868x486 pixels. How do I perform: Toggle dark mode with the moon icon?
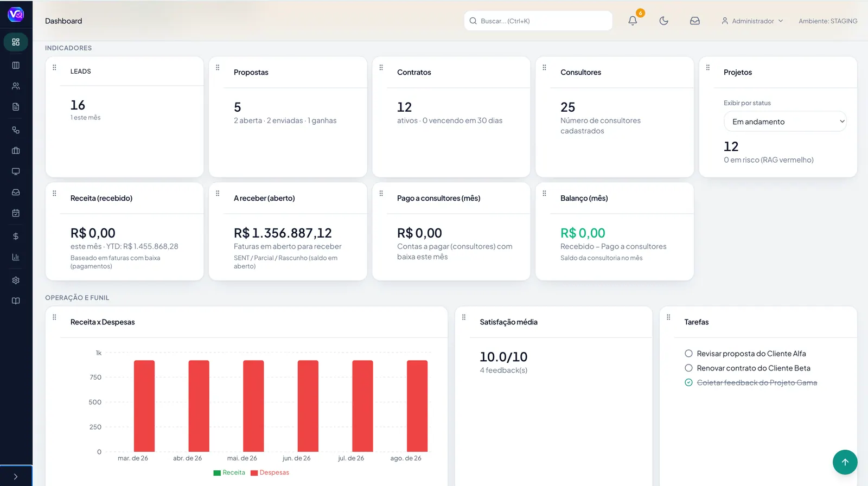tap(663, 21)
